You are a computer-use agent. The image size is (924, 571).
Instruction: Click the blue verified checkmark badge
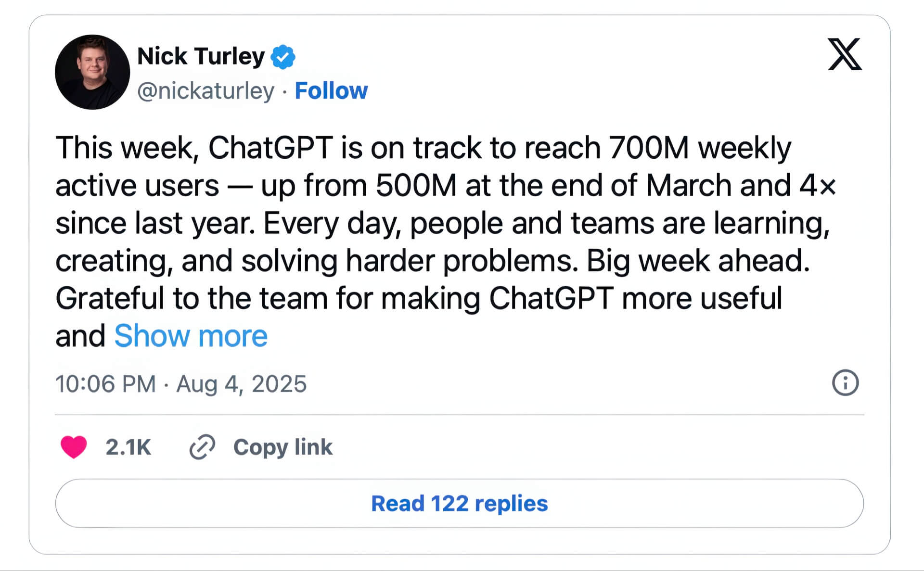[283, 57]
